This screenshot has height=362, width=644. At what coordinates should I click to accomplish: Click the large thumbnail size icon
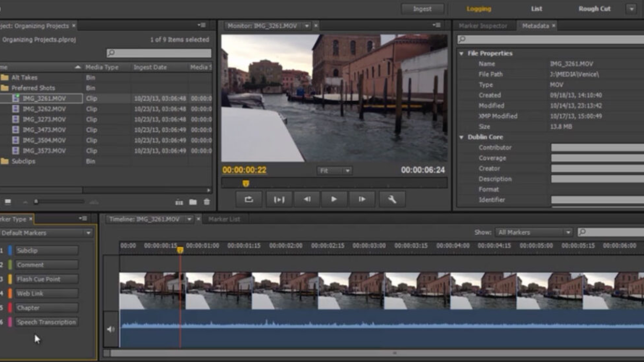tap(94, 202)
